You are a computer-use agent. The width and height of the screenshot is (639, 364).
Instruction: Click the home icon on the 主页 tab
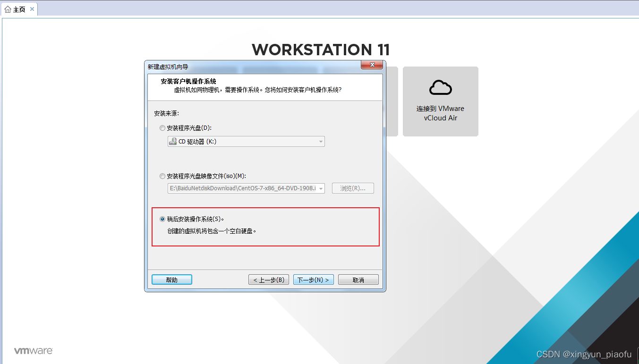[8, 9]
